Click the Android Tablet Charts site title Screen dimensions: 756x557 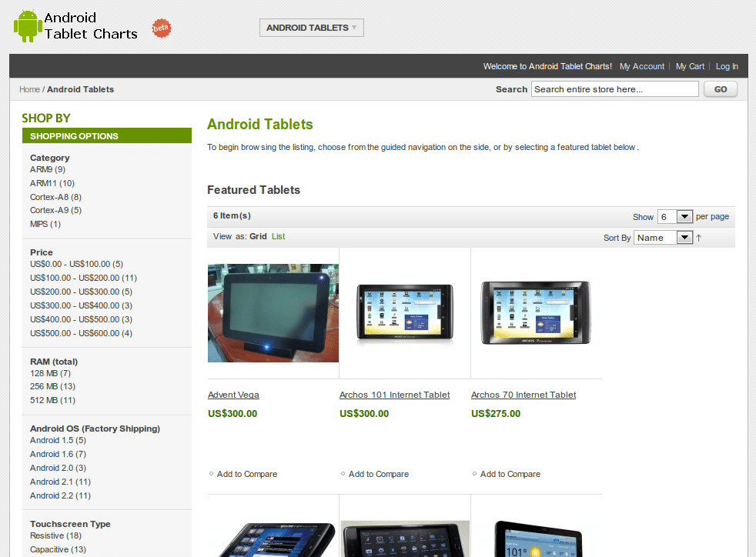point(91,26)
